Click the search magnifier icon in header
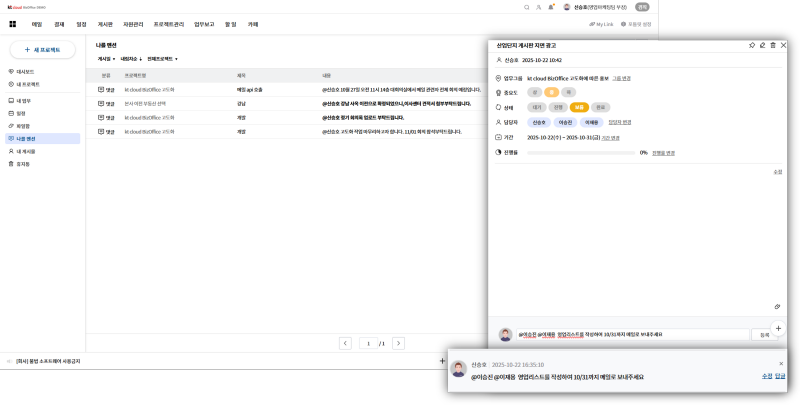This screenshot has width=800, height=405. [527, 7]
